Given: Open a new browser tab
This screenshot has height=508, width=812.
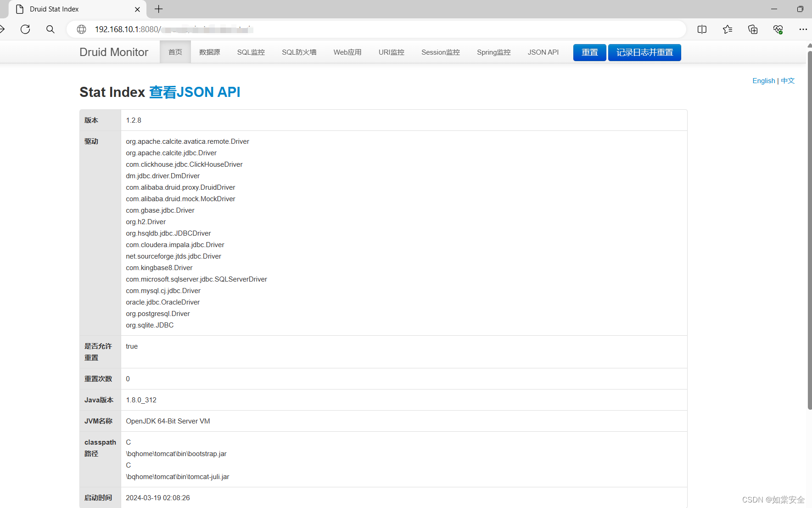Looking at the screenshot, I should click(x=159, y=9).
